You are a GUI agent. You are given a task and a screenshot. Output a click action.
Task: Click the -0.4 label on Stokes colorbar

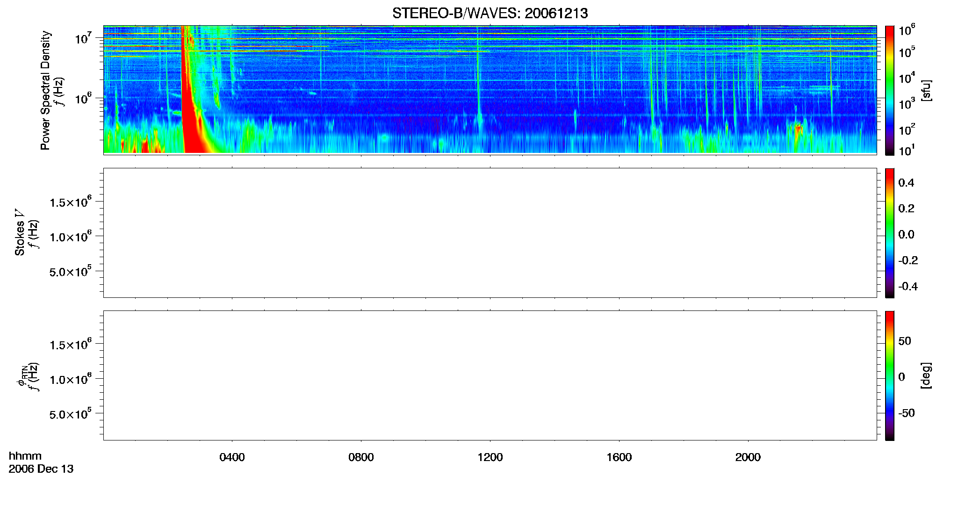pos(908,287)
